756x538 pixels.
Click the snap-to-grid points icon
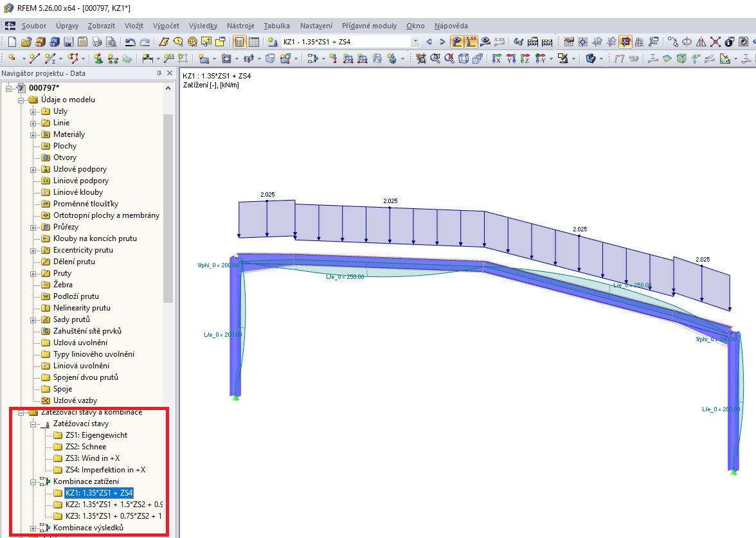pos(583,42)
